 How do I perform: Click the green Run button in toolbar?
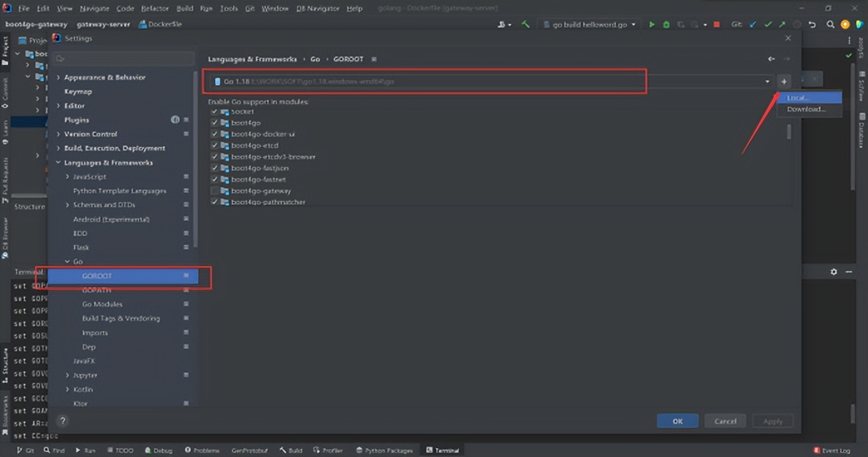[x=652, y=24]
